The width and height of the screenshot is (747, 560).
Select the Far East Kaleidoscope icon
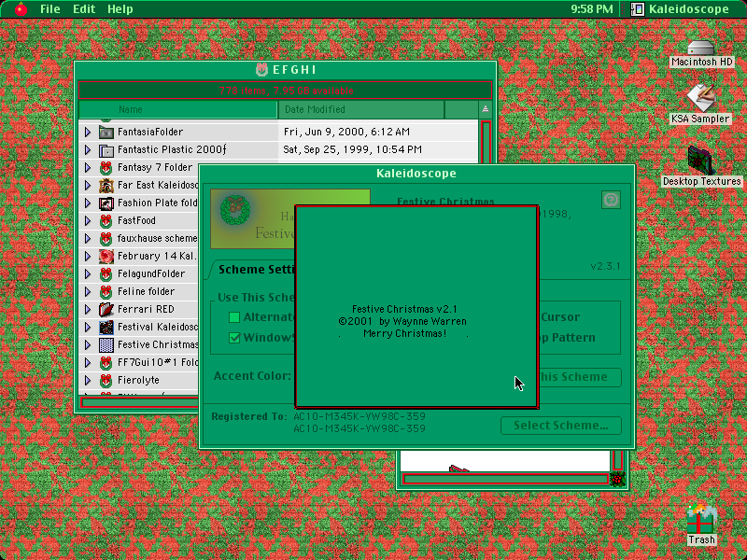pos(106,185)
